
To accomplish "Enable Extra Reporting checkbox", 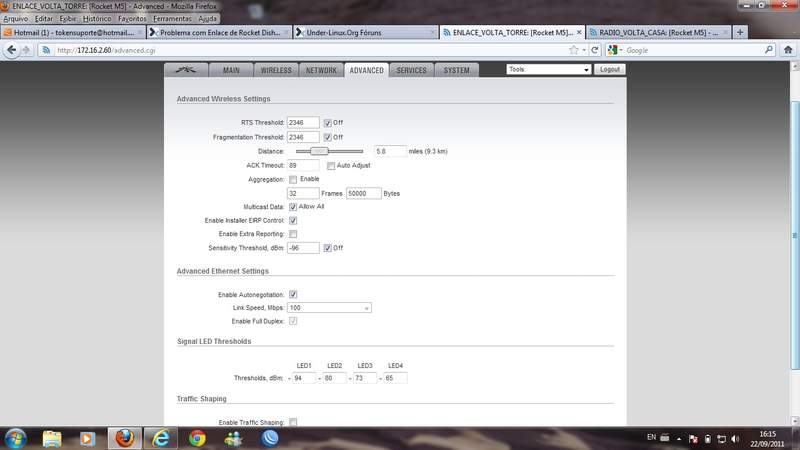I will tap(293, 234).
